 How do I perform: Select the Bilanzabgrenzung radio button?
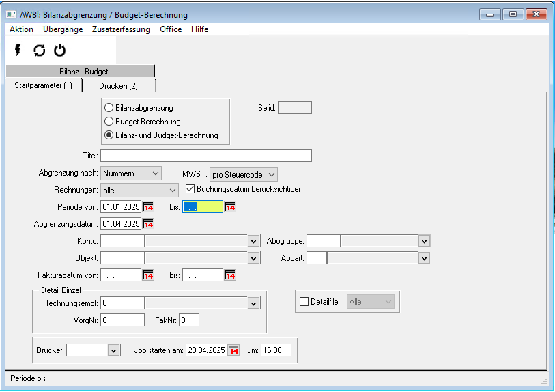click(109, 108)
